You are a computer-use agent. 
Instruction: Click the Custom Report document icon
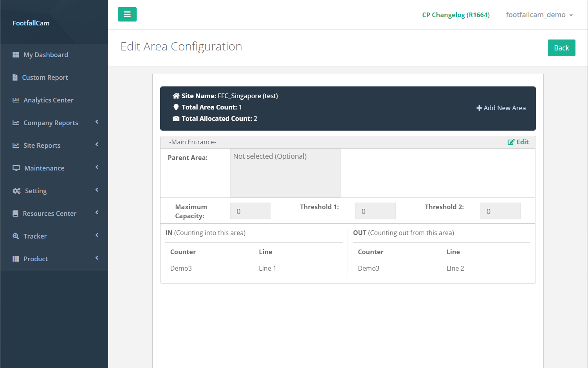tap(15, 77)
